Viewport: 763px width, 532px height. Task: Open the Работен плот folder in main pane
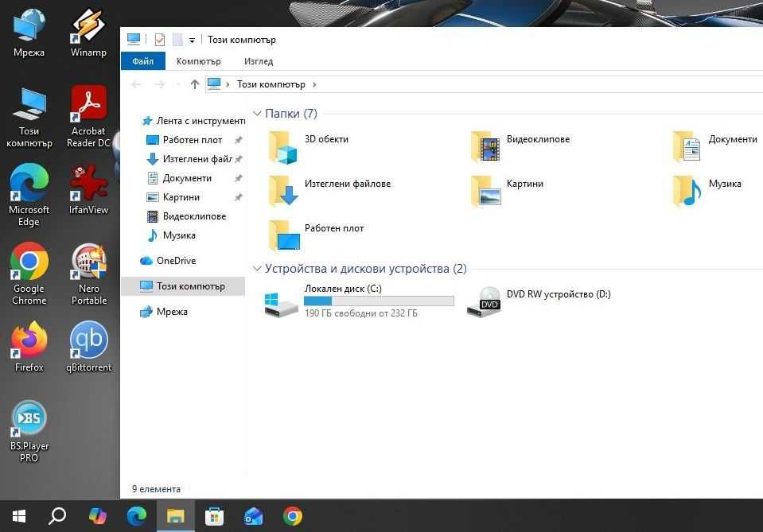[x=316, y=236]
